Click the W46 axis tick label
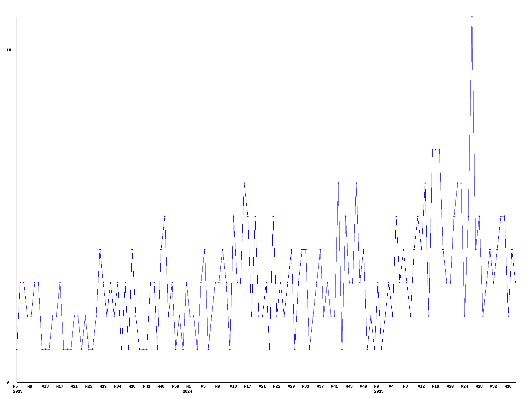Viewport: 532px width, 399px height. [x=161, y=387]
